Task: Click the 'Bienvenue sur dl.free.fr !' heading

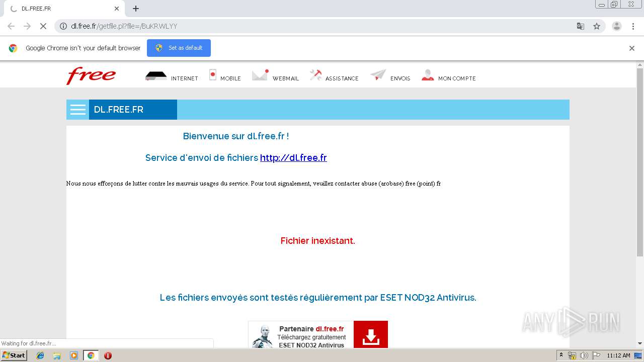Action: pyautogui.click(x=236, y=136)
